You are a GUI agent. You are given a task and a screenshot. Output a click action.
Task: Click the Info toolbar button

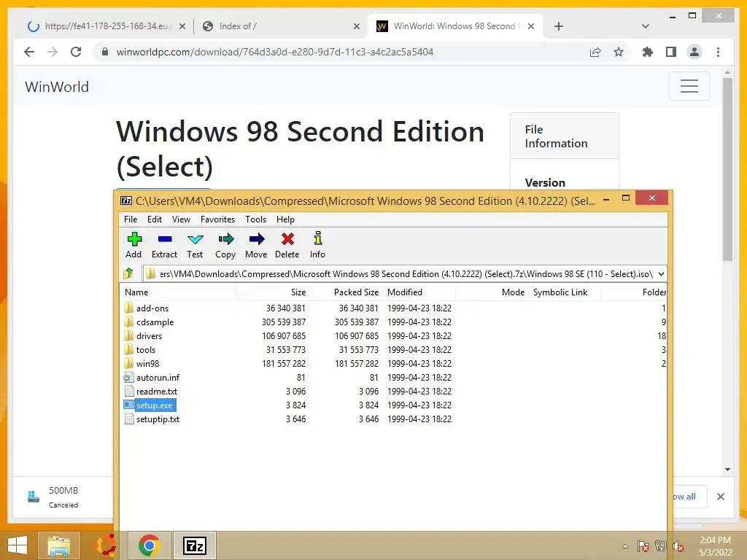[318, 245]
